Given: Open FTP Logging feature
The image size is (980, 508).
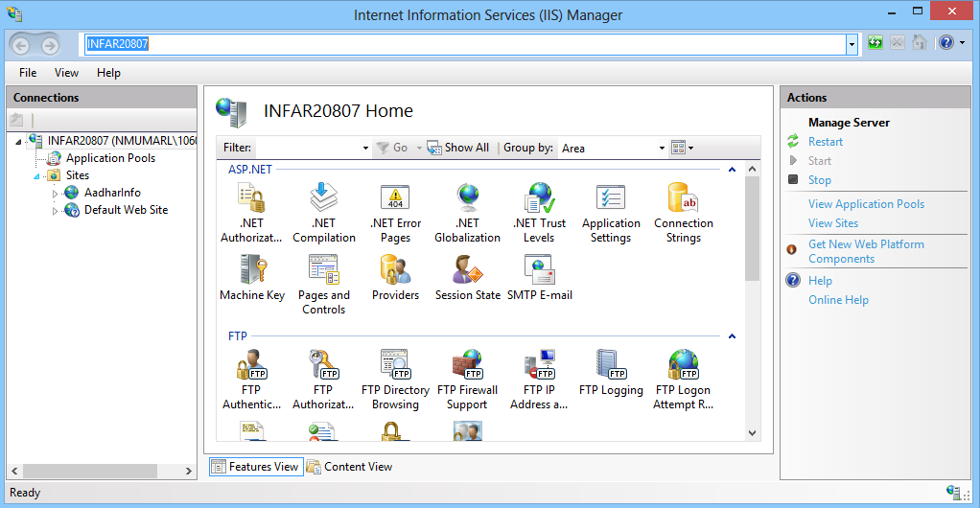Looking at the screenshot, I should point(611,374).
